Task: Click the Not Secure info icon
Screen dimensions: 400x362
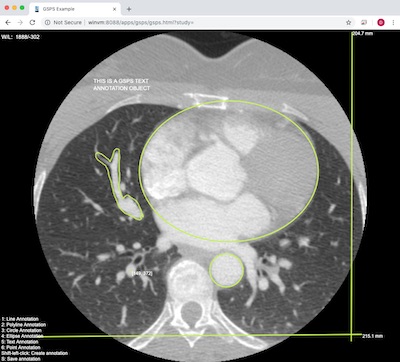Action: coord(47,22)
